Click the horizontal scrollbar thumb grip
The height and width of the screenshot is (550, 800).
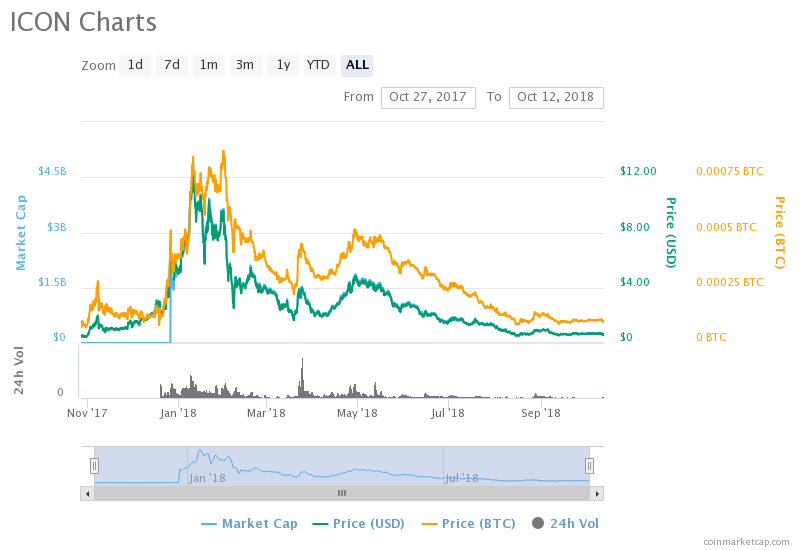point(342,493)
